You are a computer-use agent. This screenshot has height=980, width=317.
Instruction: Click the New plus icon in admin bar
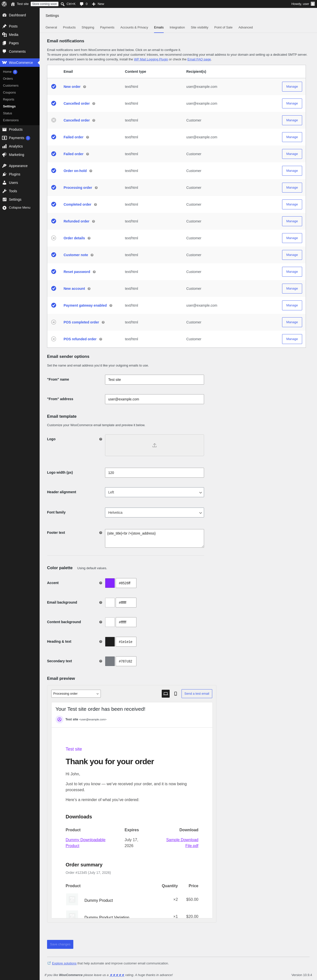click(94, 4)
